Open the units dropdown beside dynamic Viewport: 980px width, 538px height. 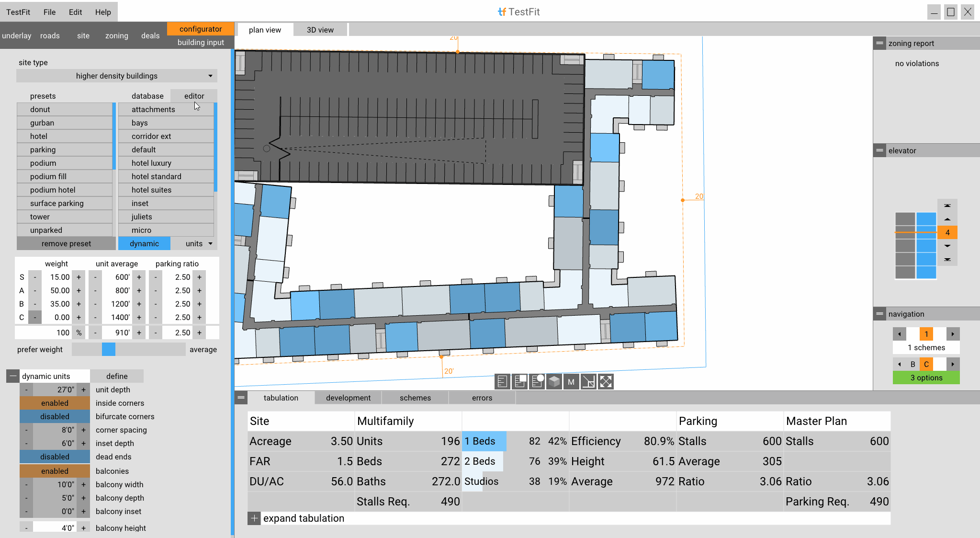click(198, 243)
